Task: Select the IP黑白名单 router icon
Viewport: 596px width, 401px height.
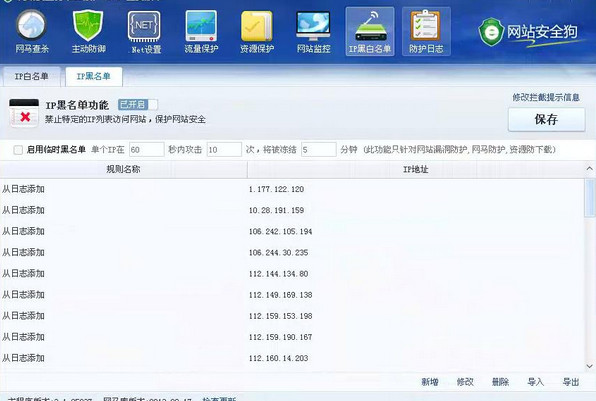Action: (369, 32)
